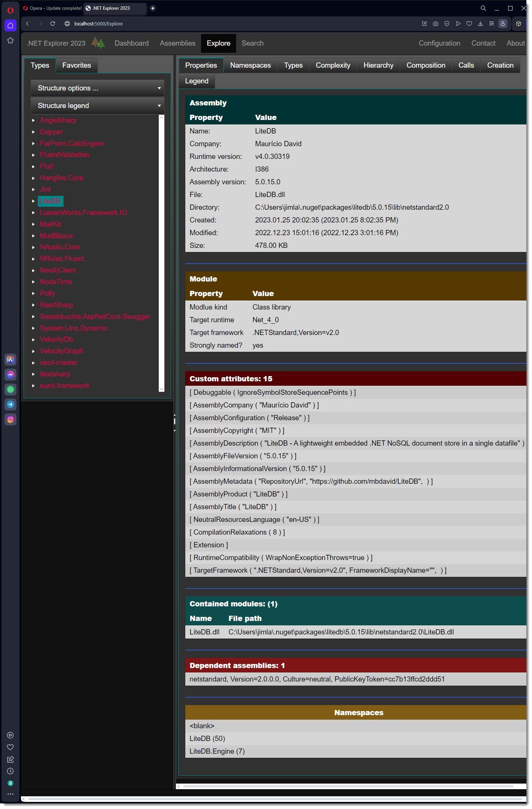Switch to the Composition tab
Image resolution: width=532 pixels, height=809 pixels.
426,65
